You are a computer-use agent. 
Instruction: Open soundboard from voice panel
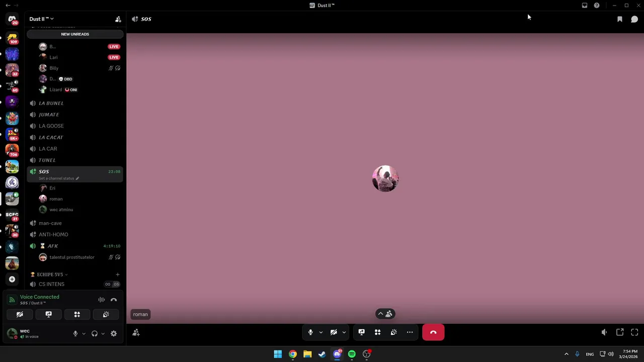(x=106, y=314)
